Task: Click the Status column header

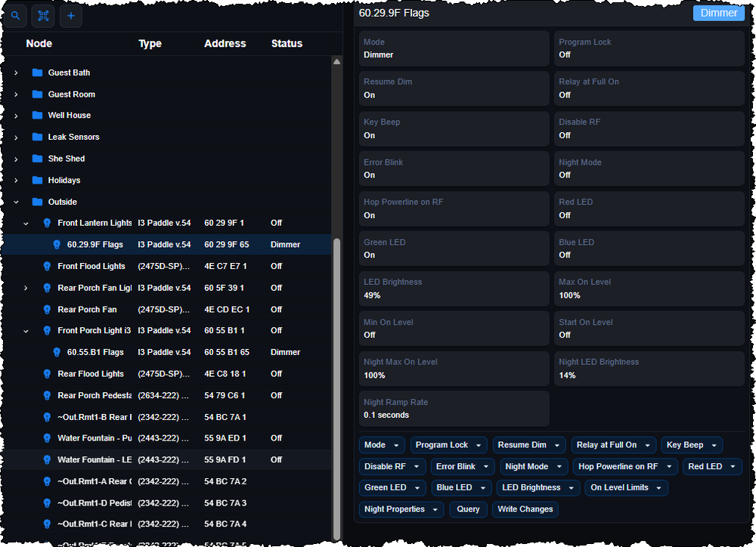Action: click(287, 43)
